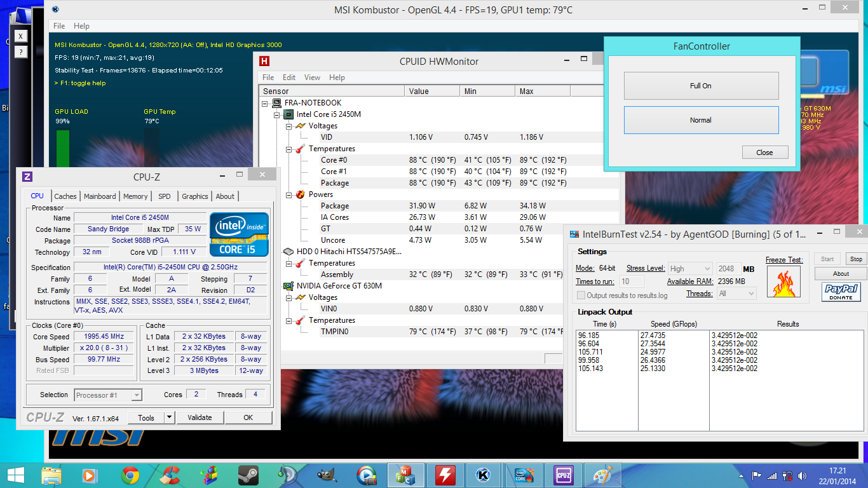Screen dimensions: 868x488
Task: Click the HDD 0 Hitachi drive icon
Action: click(x=288, y=252)
